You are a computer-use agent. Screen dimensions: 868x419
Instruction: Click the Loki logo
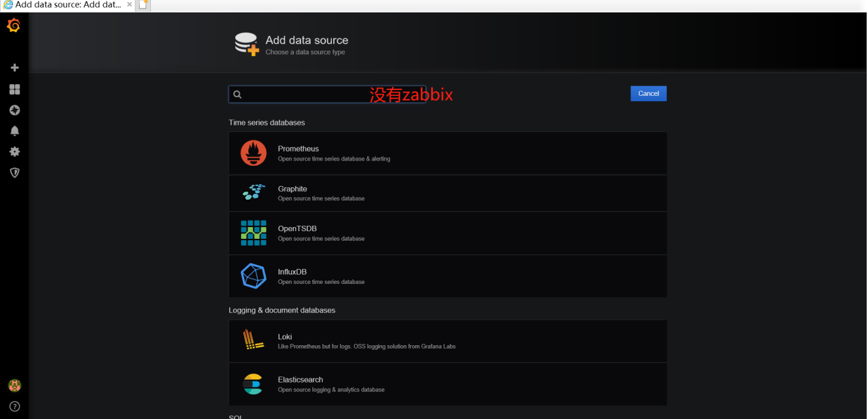click(253, 340)
